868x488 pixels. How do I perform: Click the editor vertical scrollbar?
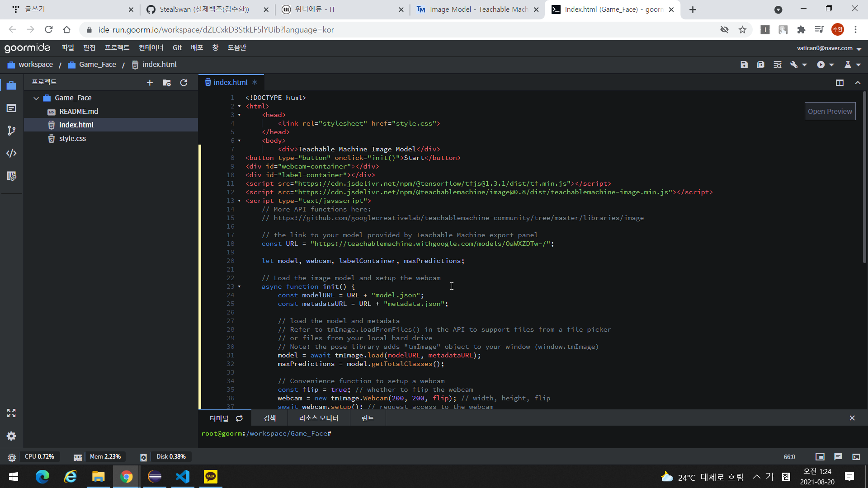point(864,176)
